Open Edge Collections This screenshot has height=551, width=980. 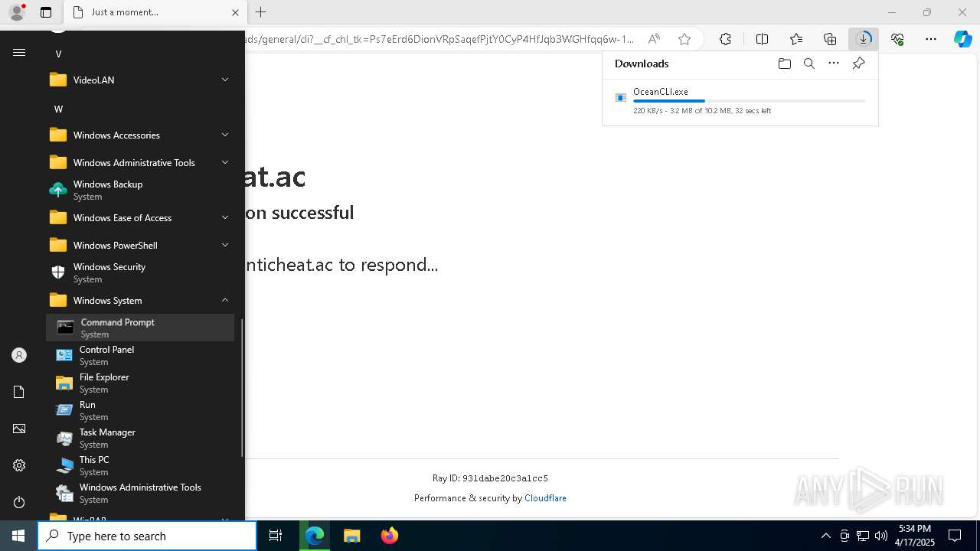830,39
